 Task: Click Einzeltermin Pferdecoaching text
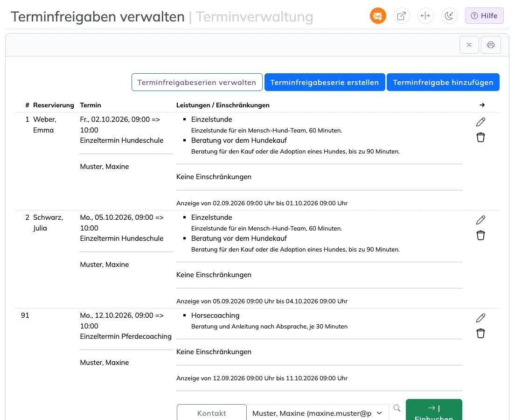tap(126, 336)
